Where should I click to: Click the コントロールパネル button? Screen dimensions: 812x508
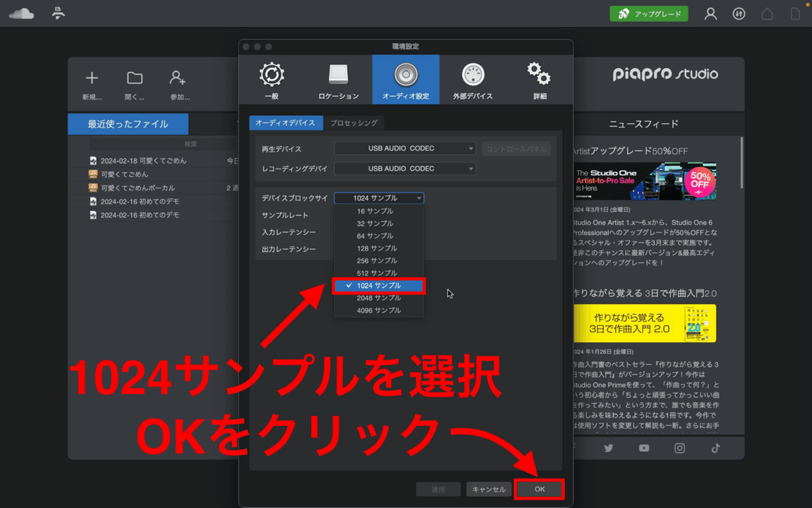coord(516,148)
